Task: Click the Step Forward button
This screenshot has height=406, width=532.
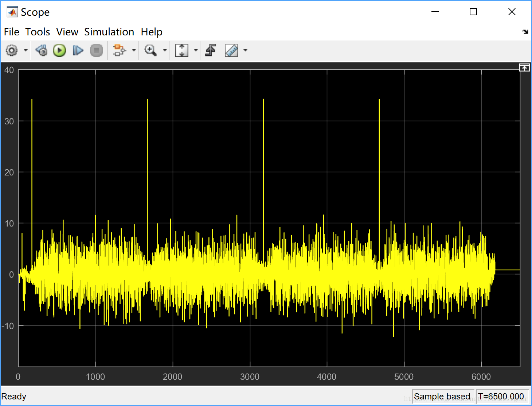Action: [x=78, y=50]
